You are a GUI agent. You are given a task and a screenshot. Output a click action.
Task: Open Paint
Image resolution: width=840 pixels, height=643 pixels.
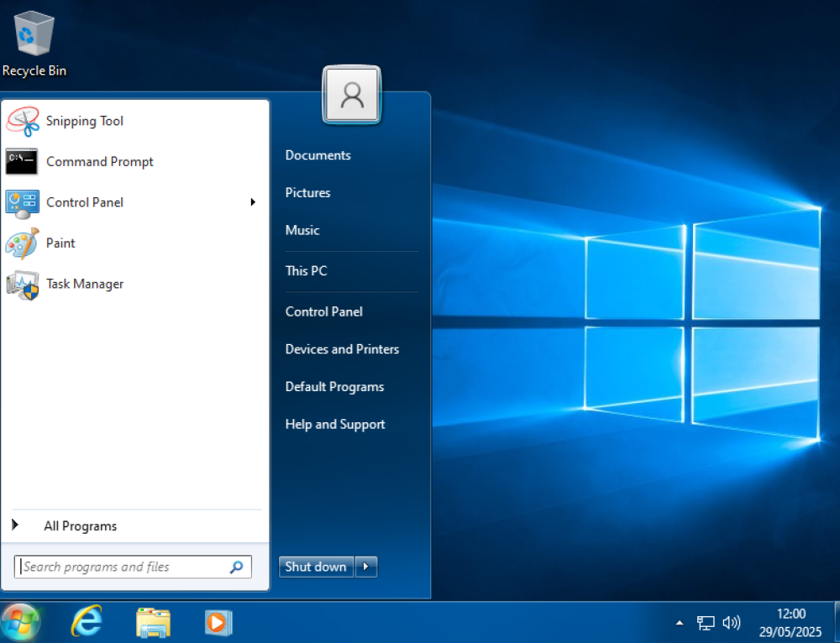[x=60, y=243]
